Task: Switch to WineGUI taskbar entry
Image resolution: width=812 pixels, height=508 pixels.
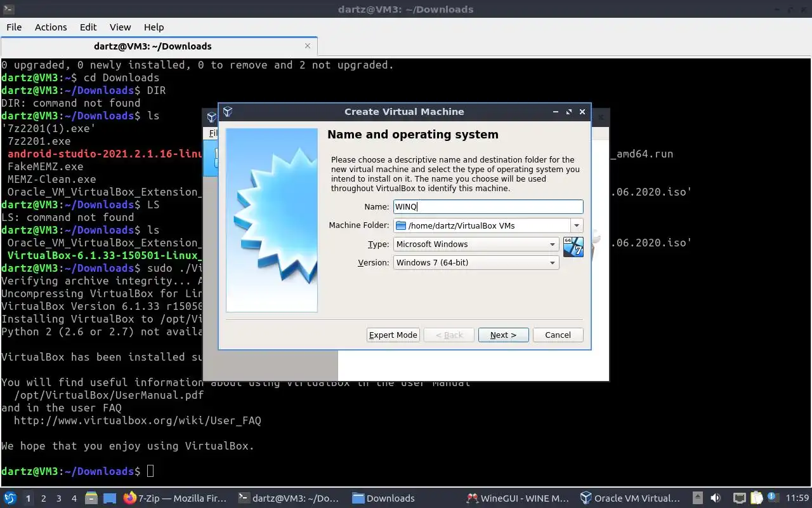Action: pos(517,498)
